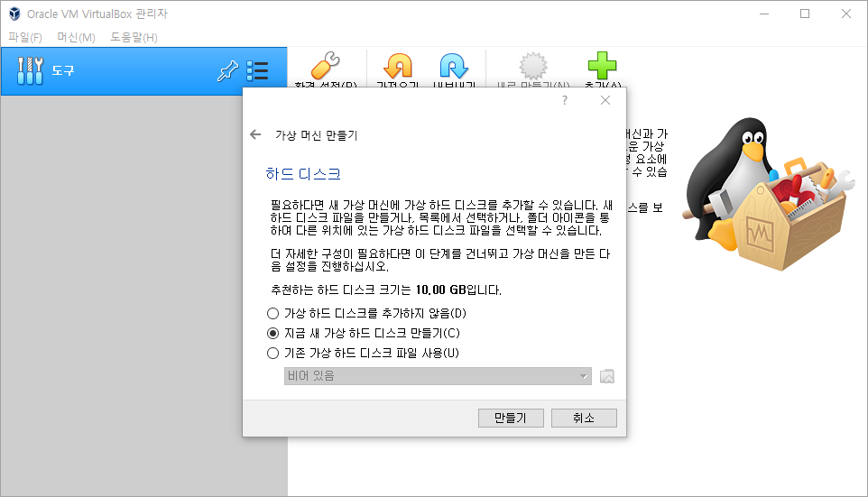Maximize the VirtualBox Manager window
868x497 pixels.
click(x=805, y=14)
